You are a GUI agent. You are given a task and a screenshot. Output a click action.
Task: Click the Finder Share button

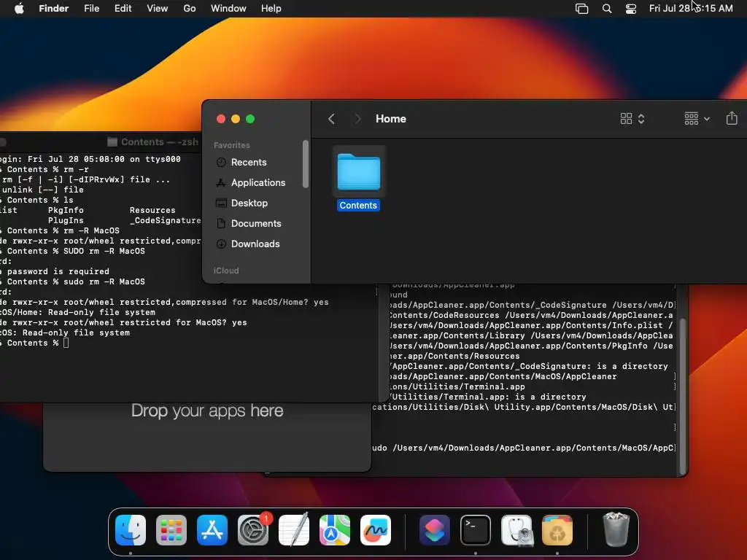732,118
